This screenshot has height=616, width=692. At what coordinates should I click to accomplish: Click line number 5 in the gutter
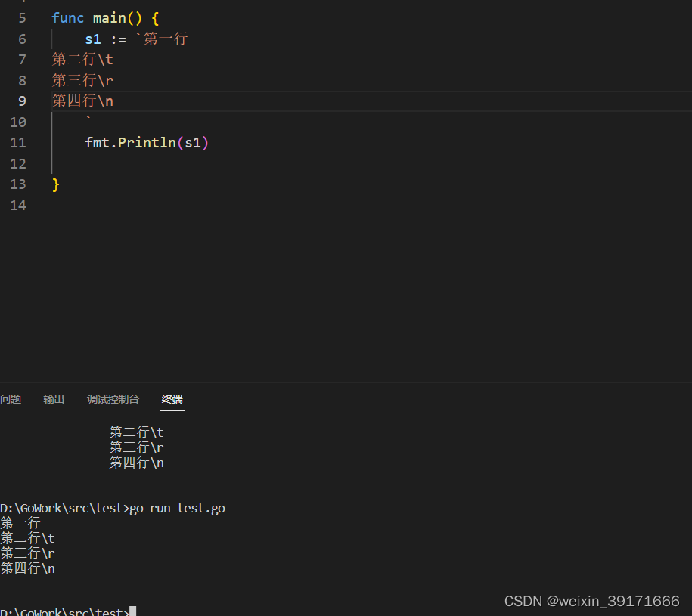point(22,17)
